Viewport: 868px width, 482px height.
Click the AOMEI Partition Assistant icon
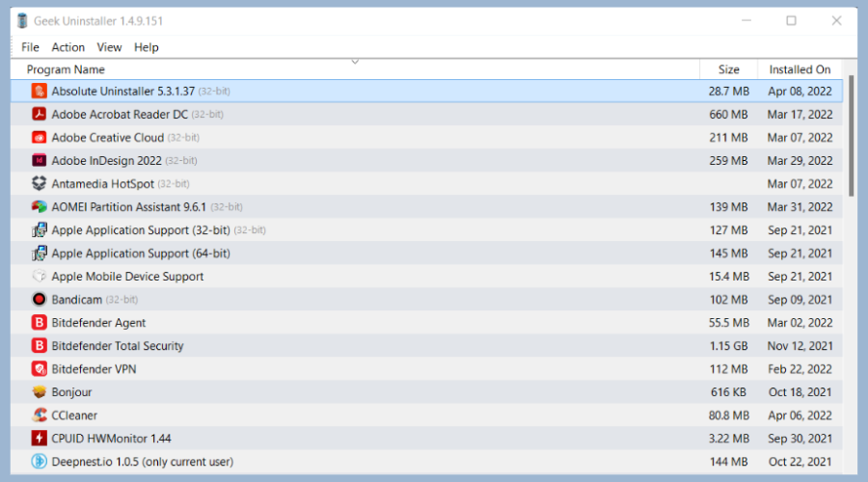tap(39, 207)
